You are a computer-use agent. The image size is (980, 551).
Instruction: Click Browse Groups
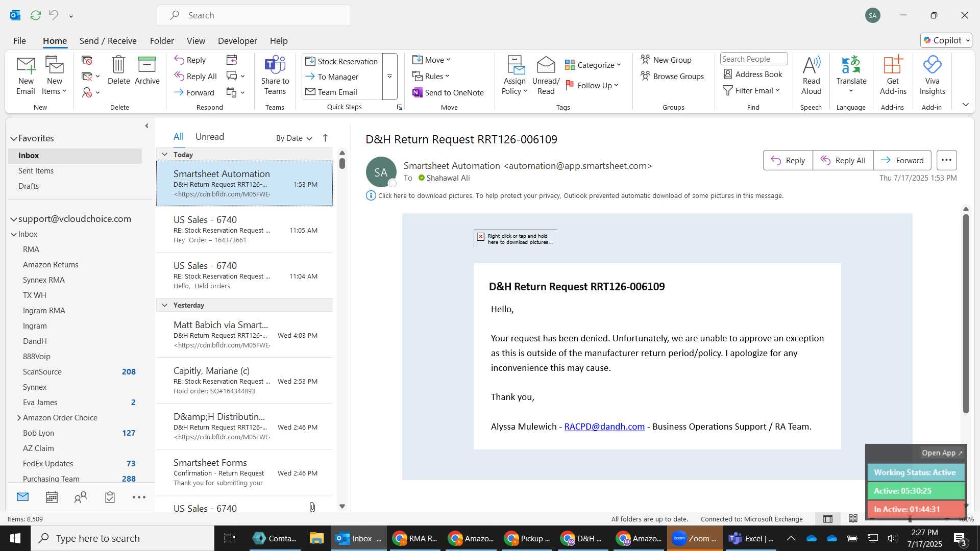pos(672,76)
